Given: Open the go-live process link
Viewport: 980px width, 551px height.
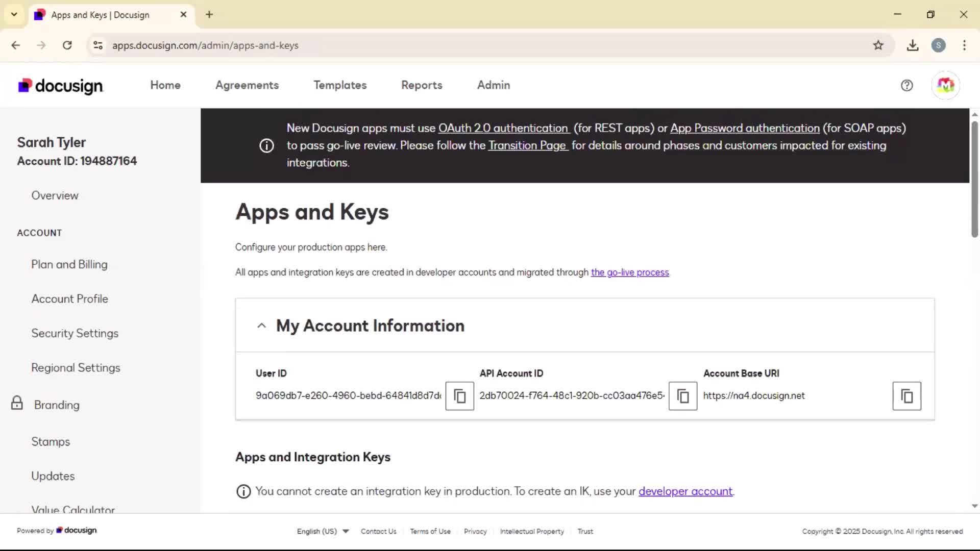Looking at the screenshot, I should pos(630,272).
